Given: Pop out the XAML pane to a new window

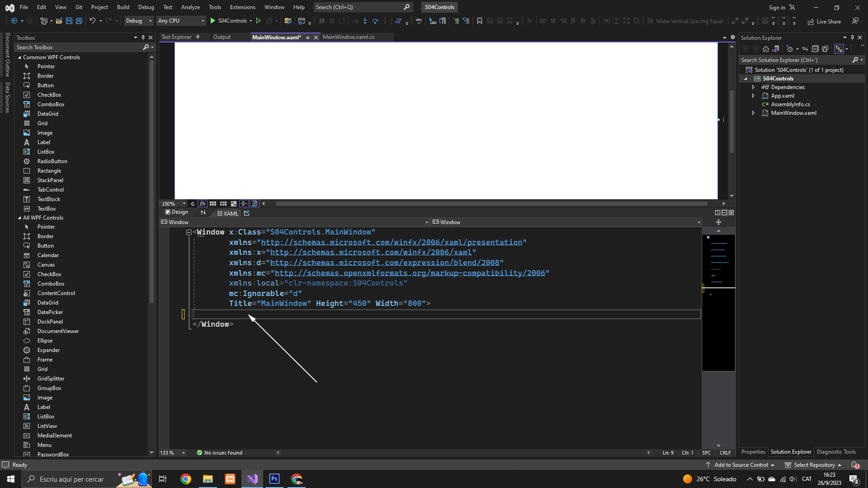Looking at the screenshot, I should pos(246,213).
